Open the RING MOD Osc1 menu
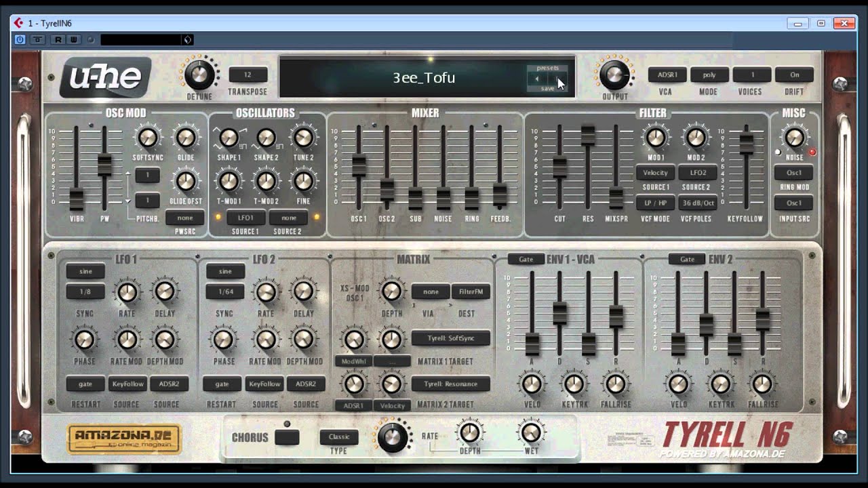The image size is (868, 488). 793,173
